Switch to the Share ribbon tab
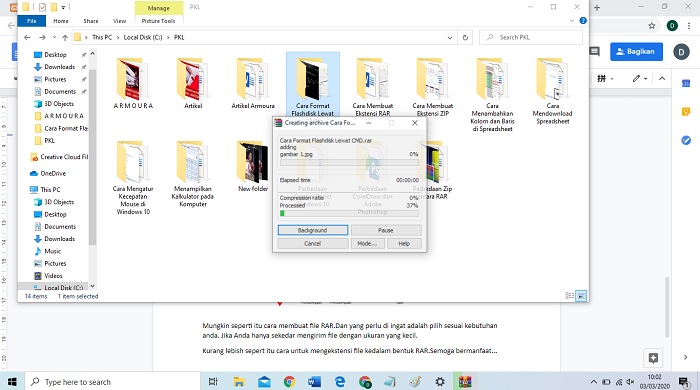This screenshot has height=390, width=700. 91,21
